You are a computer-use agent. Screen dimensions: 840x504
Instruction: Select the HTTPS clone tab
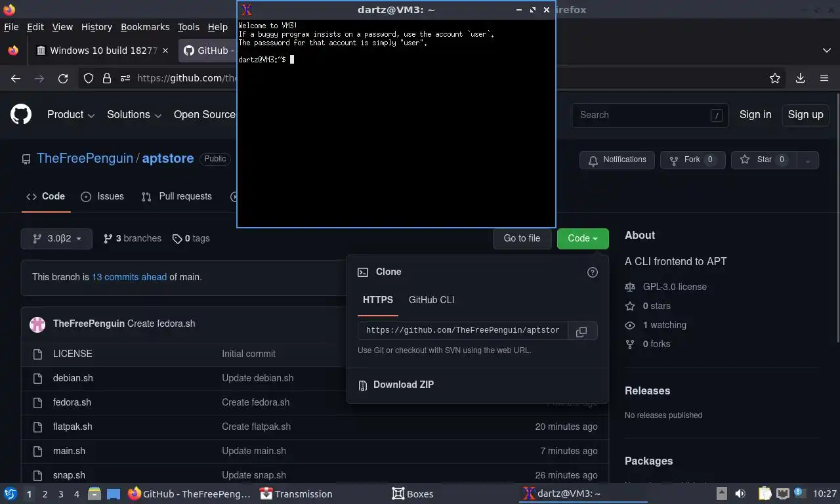(x=378, y=300)
